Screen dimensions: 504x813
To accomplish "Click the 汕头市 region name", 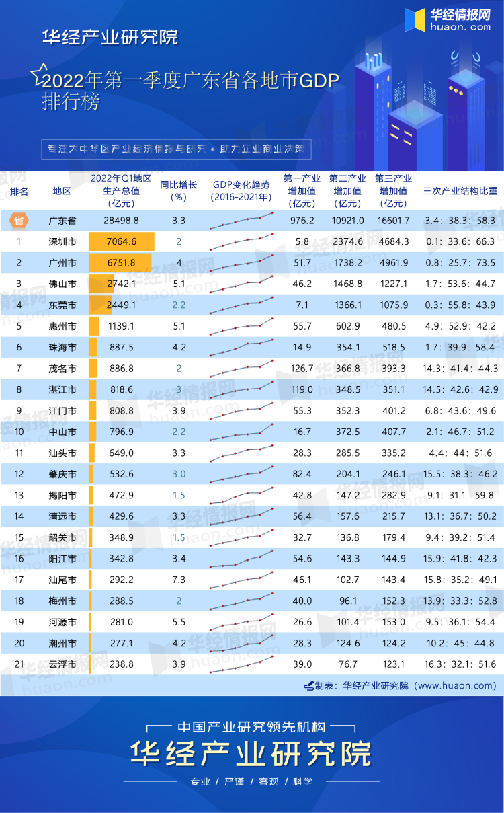I will click(62, 453).
